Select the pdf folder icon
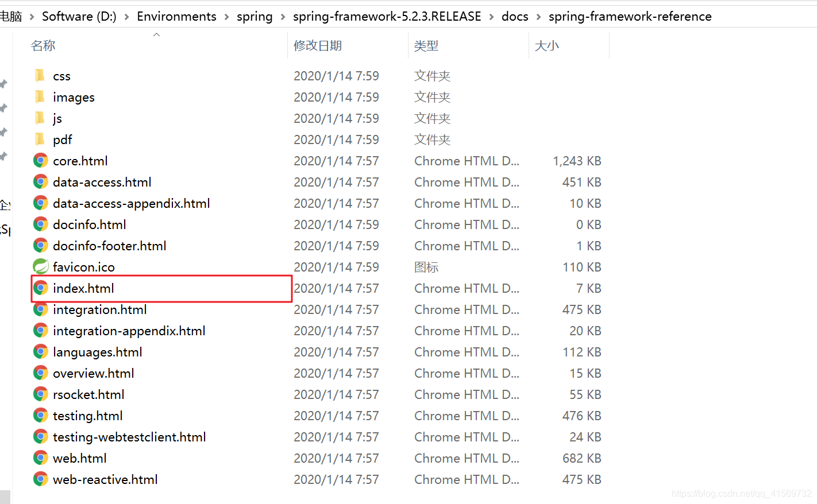Screen dimensions: 817x504 click(x=40, y=139)
